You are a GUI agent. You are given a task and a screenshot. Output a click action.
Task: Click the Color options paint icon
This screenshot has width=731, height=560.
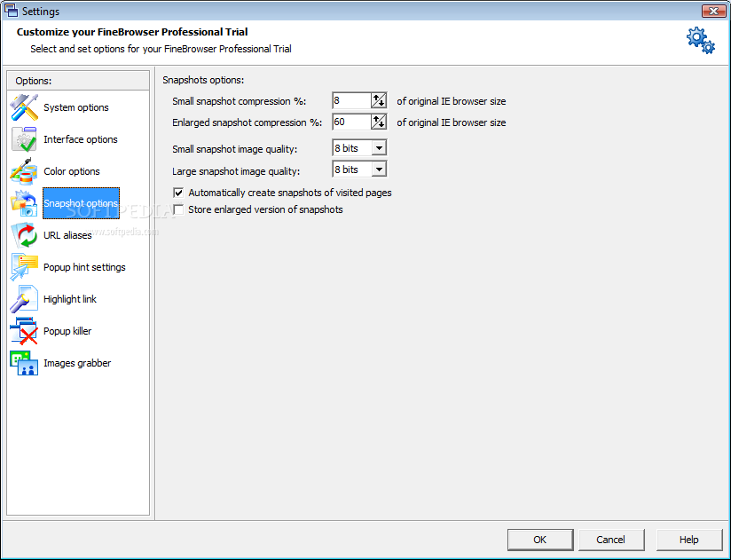(x=24, y=171)
